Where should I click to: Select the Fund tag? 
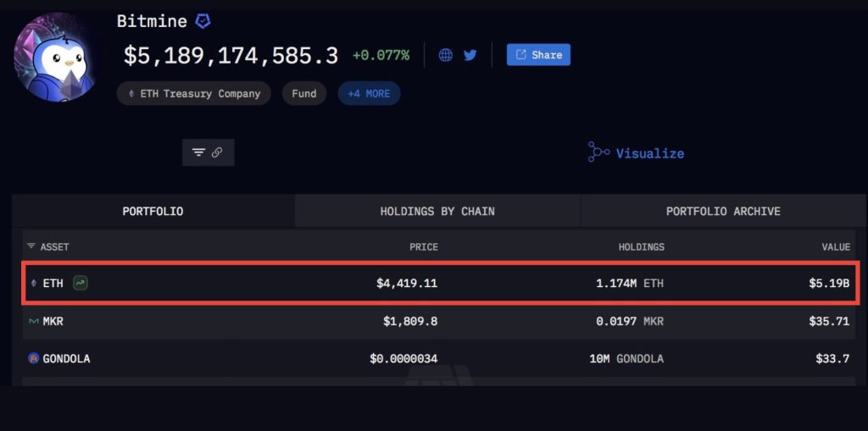point(304,93)
